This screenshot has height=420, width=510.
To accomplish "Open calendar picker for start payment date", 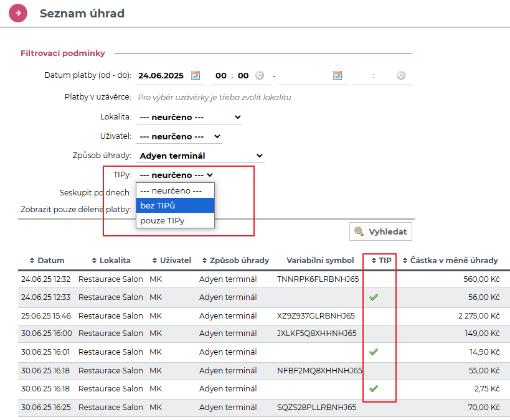I will (x=196, y=75).
